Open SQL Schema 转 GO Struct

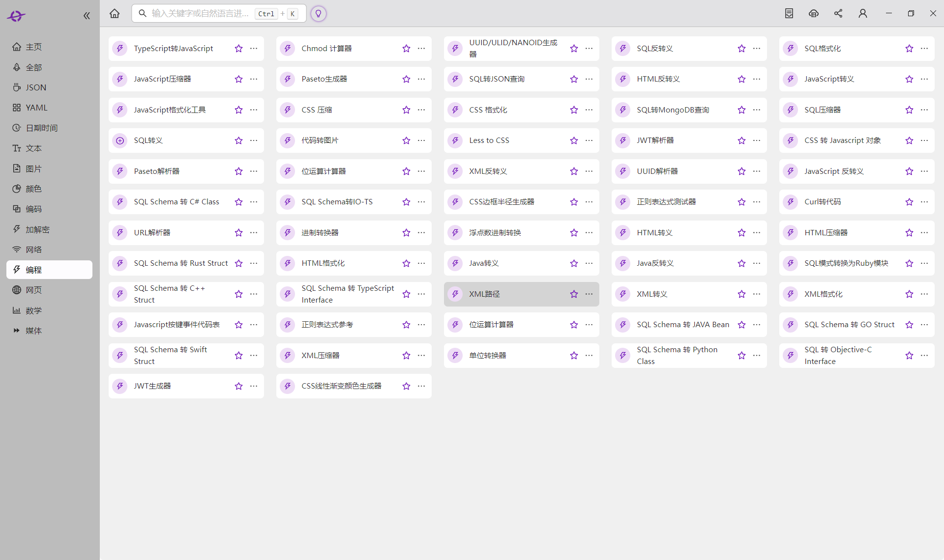[x=857, y=325]
